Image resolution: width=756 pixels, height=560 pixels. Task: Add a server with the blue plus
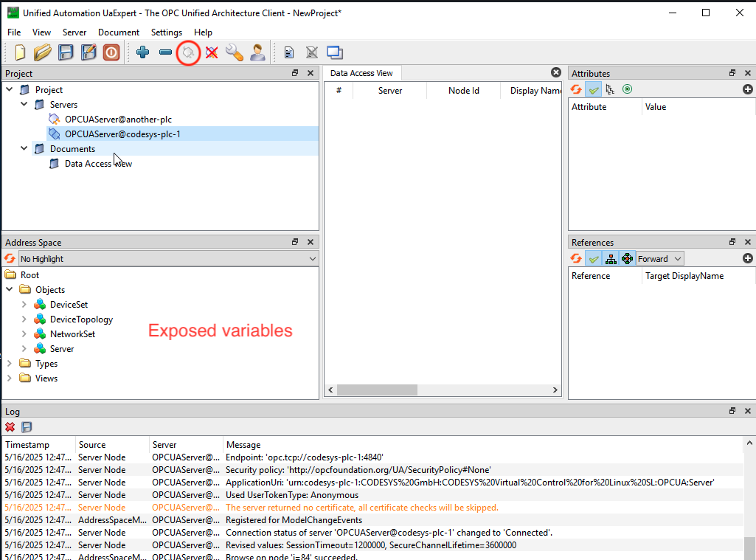click(x=142, y=52)
